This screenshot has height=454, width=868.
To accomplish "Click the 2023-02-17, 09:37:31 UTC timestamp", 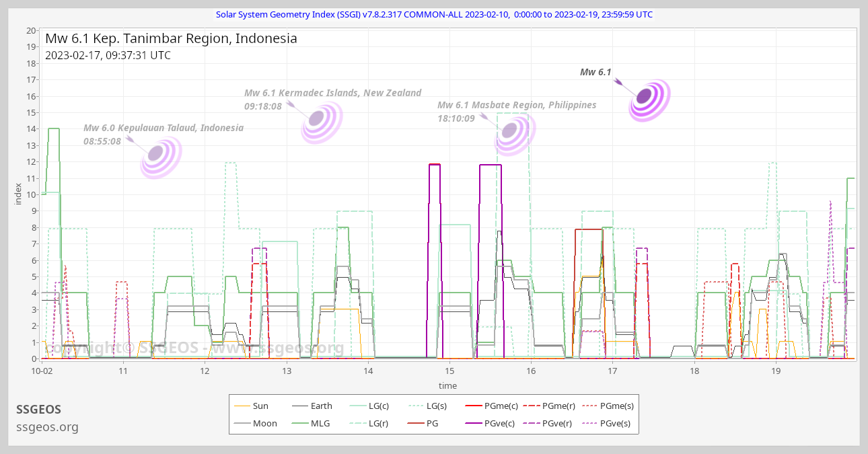I will click(x=108, y=55).
